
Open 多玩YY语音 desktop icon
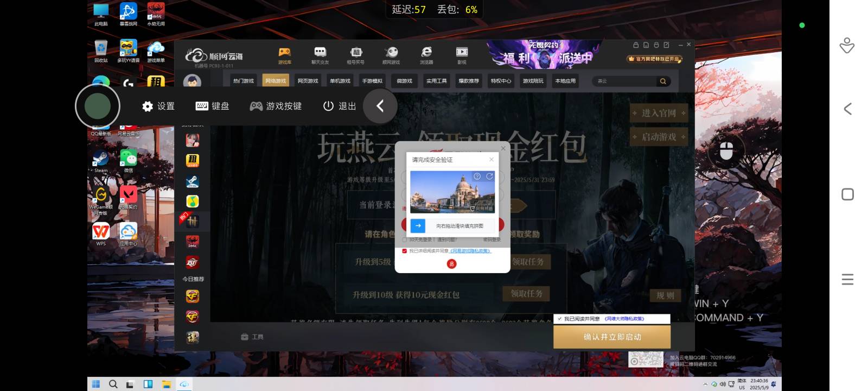(128, 51)
